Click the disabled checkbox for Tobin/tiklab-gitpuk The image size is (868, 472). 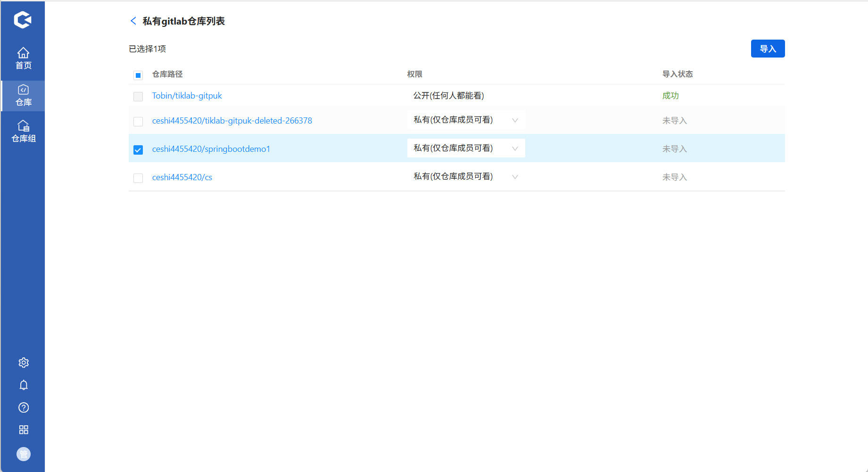pos(138,97)
